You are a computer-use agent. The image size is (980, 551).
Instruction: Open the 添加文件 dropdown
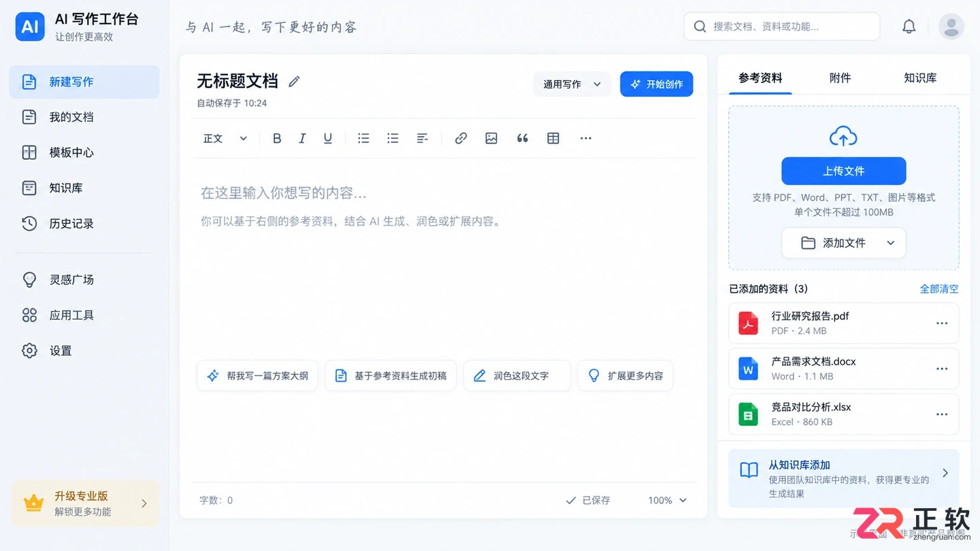[844, 243]
